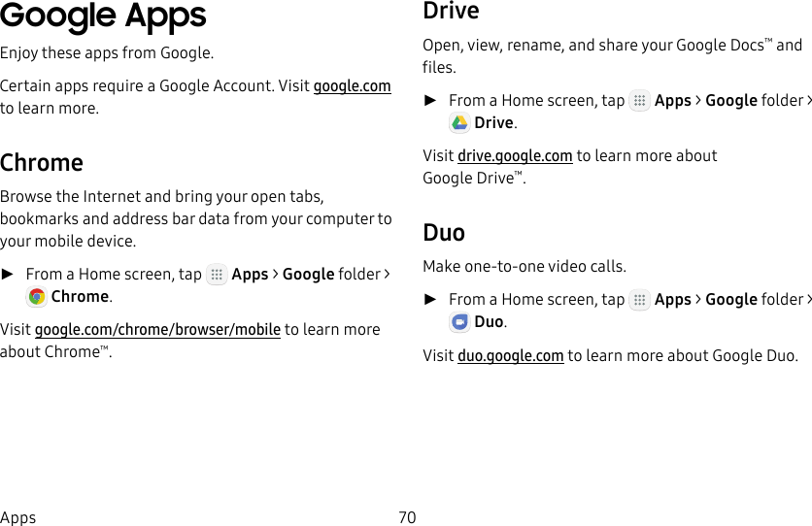Click the 'Apps' footer label
The width and height of the screenshot is (812, 526).
pyautogui.click(x=18, y=517)
